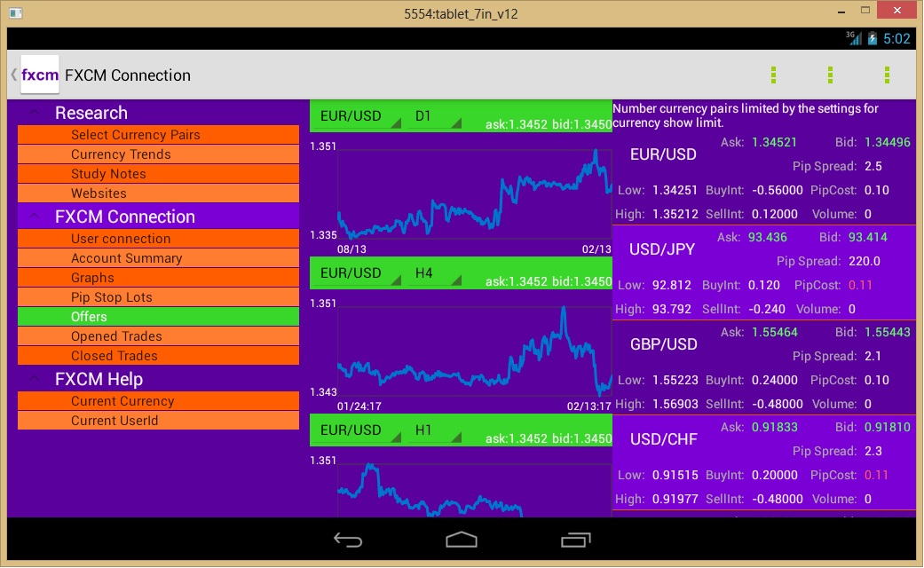Click EUR/USD bid value 1.34496
924x568 pixels.
tap(888, 142)
